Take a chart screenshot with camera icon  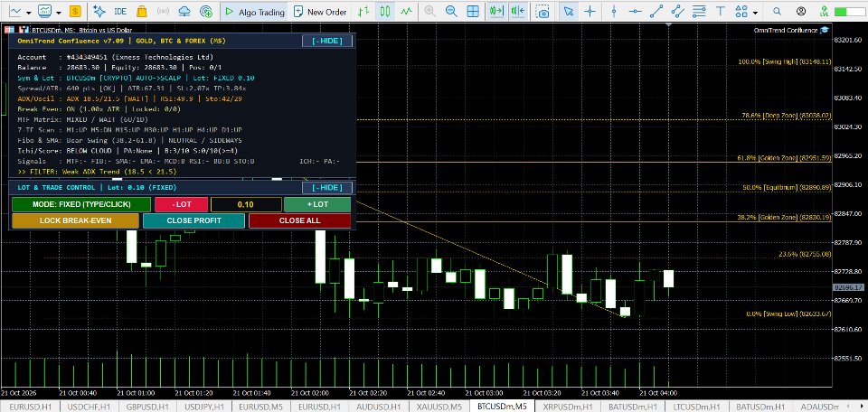coord(543,12)
